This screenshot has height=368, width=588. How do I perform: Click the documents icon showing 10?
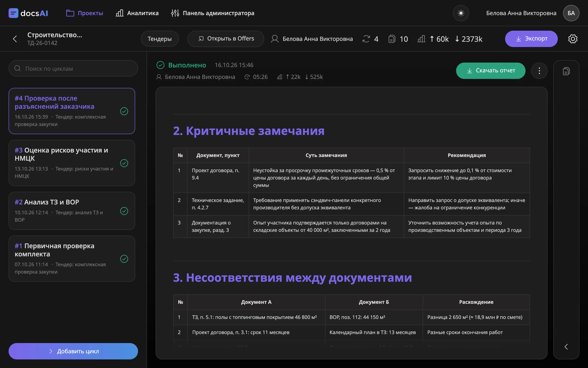coord(392,39)
